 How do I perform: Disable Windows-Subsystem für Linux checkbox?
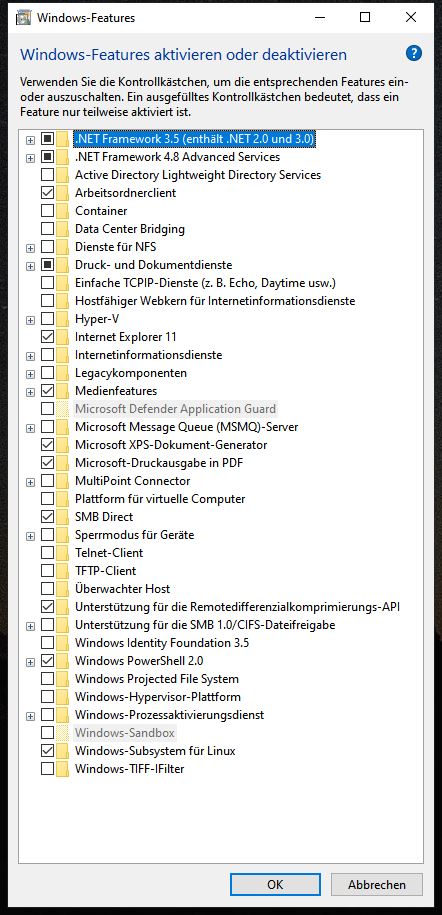pos(47,750)
